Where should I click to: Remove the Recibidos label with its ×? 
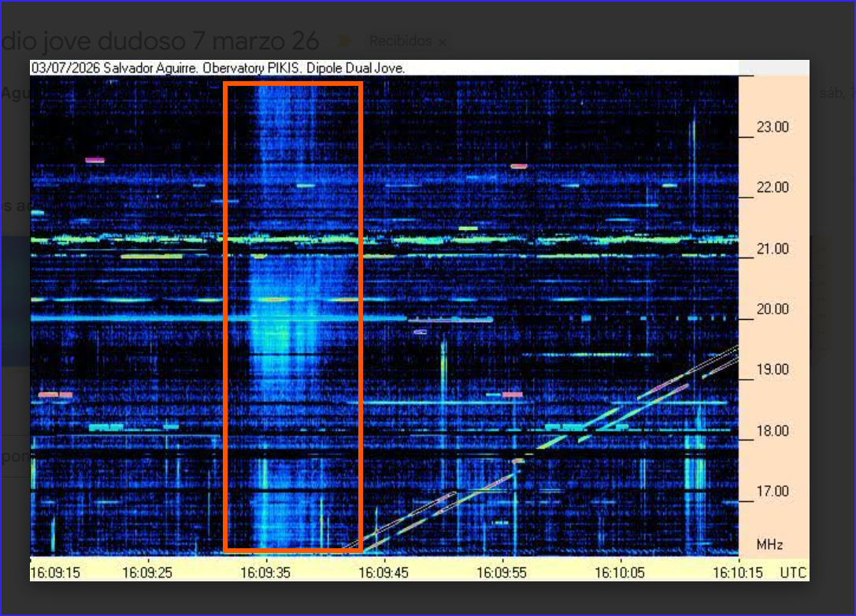click(x=442, y=41)
